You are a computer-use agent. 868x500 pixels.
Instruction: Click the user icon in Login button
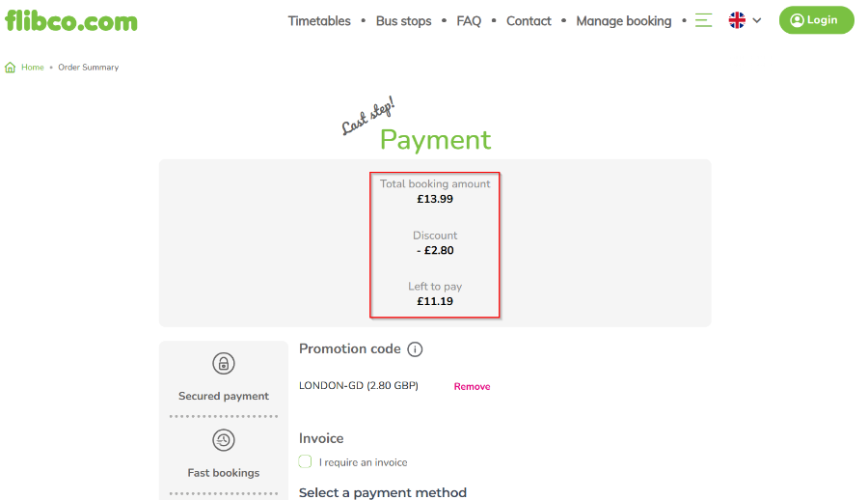797,20
